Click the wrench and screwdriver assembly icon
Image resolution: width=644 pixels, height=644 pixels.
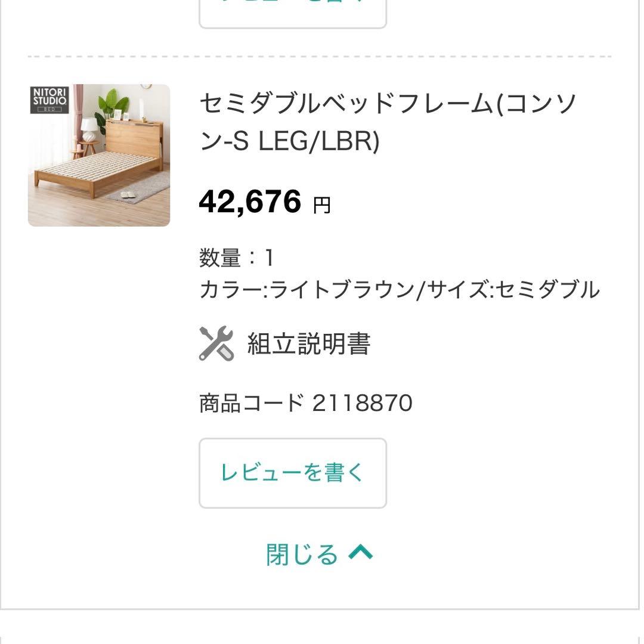click(216, 343)
